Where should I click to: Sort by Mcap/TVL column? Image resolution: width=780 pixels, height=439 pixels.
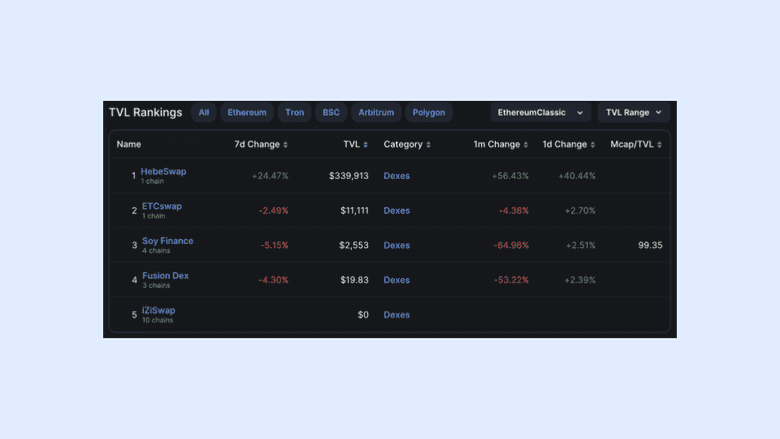click(659, 145)
